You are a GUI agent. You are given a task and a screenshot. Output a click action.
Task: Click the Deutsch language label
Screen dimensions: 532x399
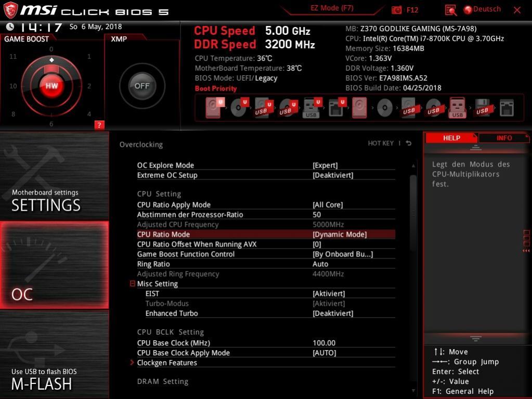click(487, 9)
